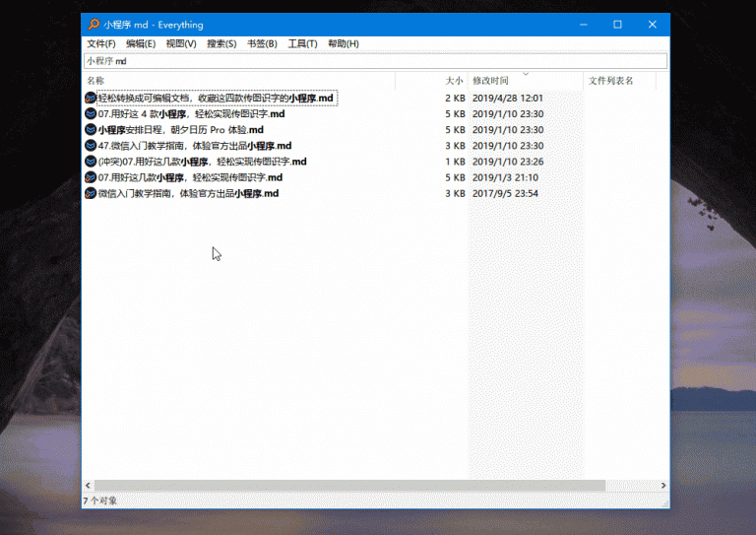Select file (冲突)07.用好这几款小程序，轻松实现传图识字.md
This screenshot has height=535, width=756.
coord(203,162)
